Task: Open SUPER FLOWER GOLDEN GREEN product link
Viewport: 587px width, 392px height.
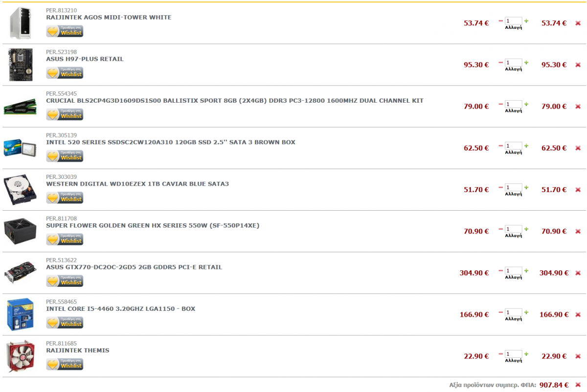Action: pos(153,226)
